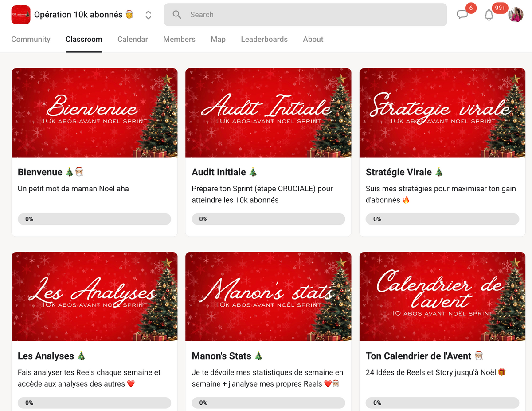Click the Les Analyses course title
Image resolution: width=532 pixels, height=411 pixels.
(x=51, y=356)
